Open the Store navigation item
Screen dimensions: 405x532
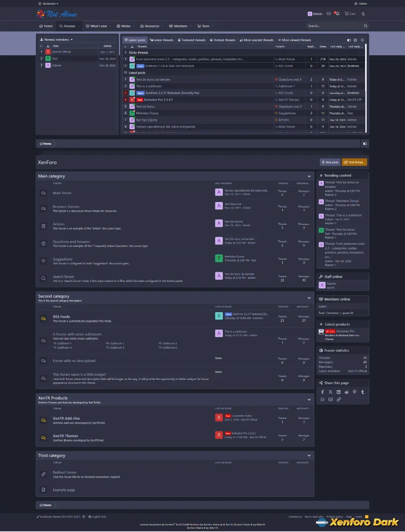pos(203,26)
